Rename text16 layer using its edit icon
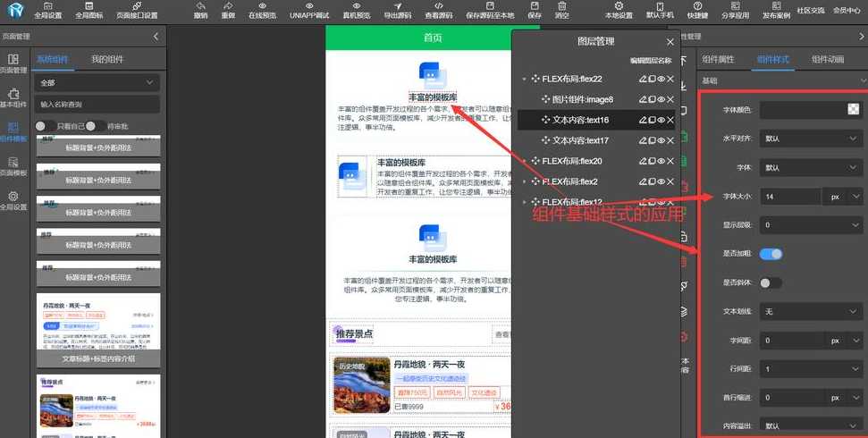This screenshot has width=868, height=438. (x=643, y=120)
